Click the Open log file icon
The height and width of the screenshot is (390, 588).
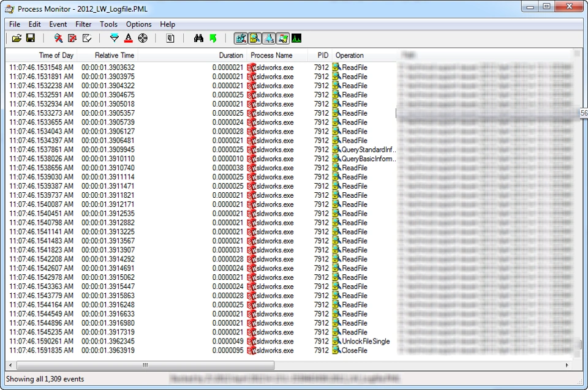point(17,38)
